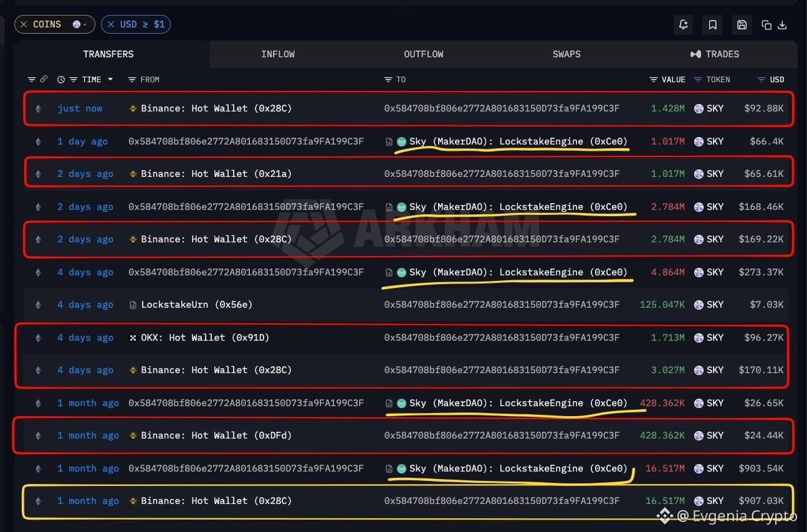Open Sky LockstakeEngine in the $26.65K row
This screenshot has height=532, width=807.
pos(518,403)
